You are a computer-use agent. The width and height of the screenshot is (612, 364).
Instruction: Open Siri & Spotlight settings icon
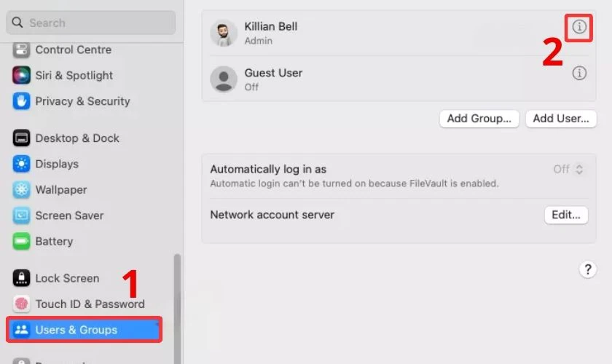[x=21, y=76]
